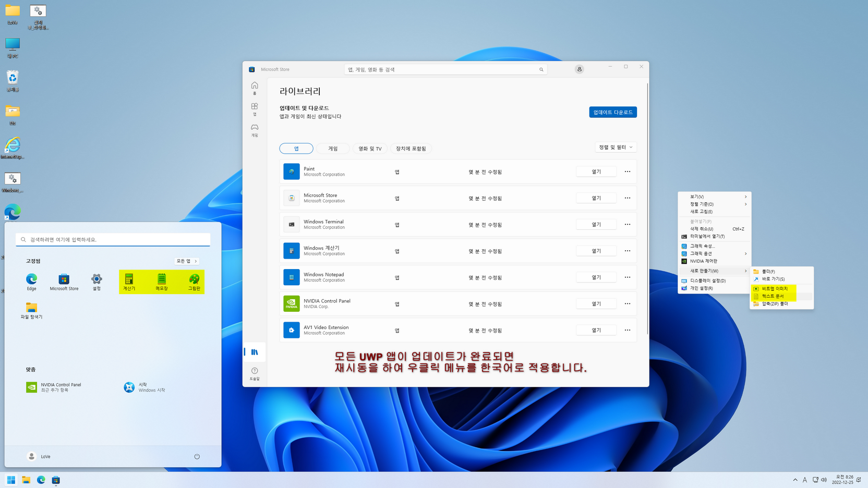Open 설정 from Start pinned apps
Screen dimensions: 868x488
[x=97, y=282]
